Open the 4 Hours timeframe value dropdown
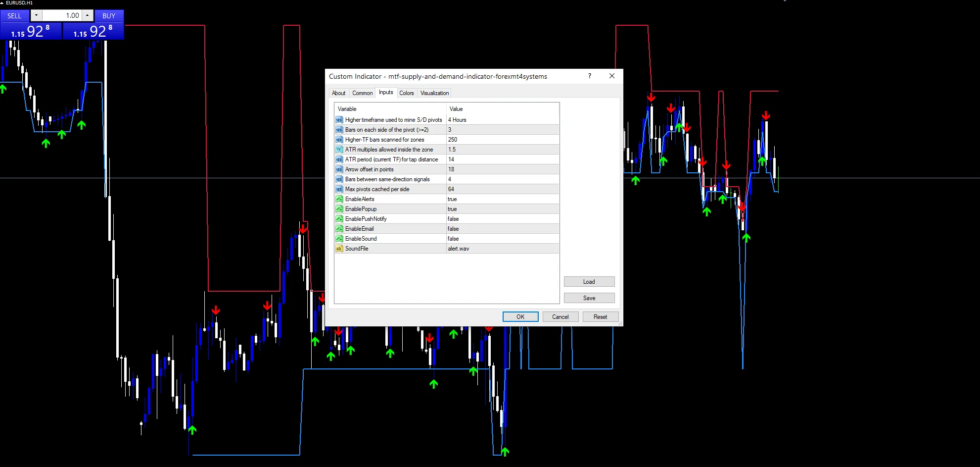 [x=503, y=120]
